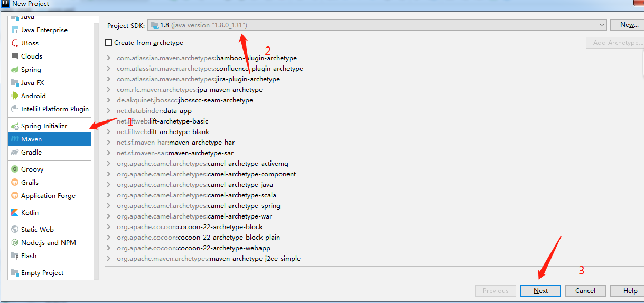This screenshot has width=644, height=303.
Task: Expand camel-archetype-activemq chevron
Action: (x=109, y=164)
